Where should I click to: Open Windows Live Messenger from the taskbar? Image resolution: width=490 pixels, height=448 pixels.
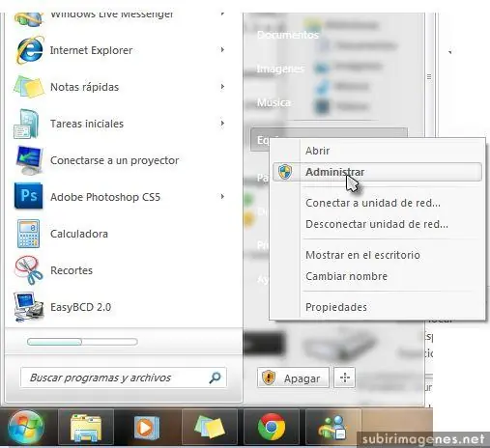[x=332, y=428]
